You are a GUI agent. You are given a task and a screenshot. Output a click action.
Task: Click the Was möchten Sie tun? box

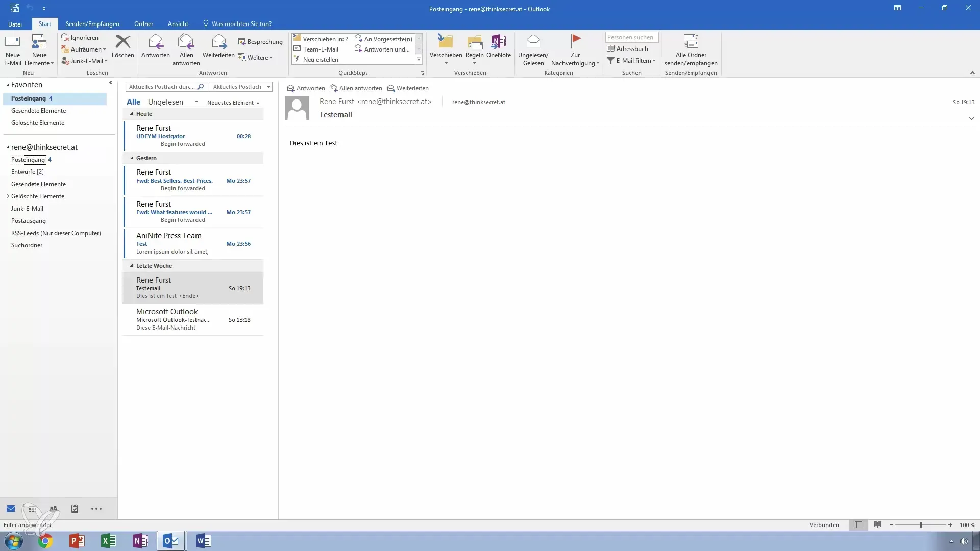pyautogui.click(x=237, y=24)
